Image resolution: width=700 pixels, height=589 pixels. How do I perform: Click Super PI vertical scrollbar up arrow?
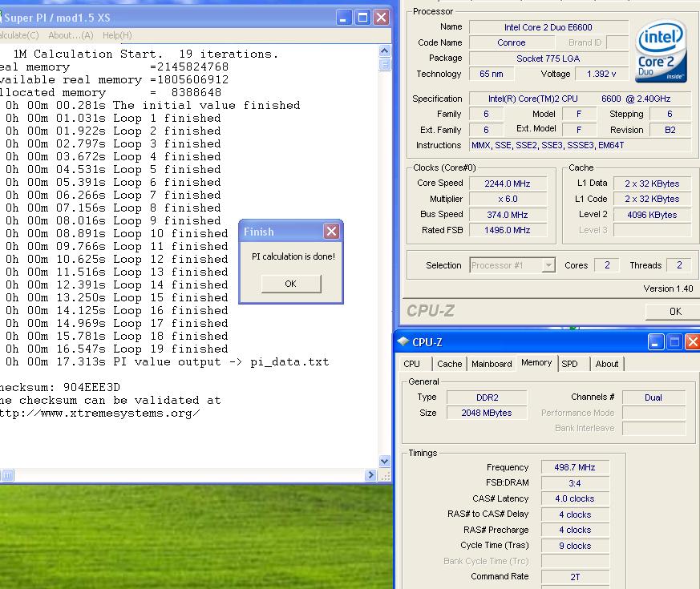coord(384,50)
